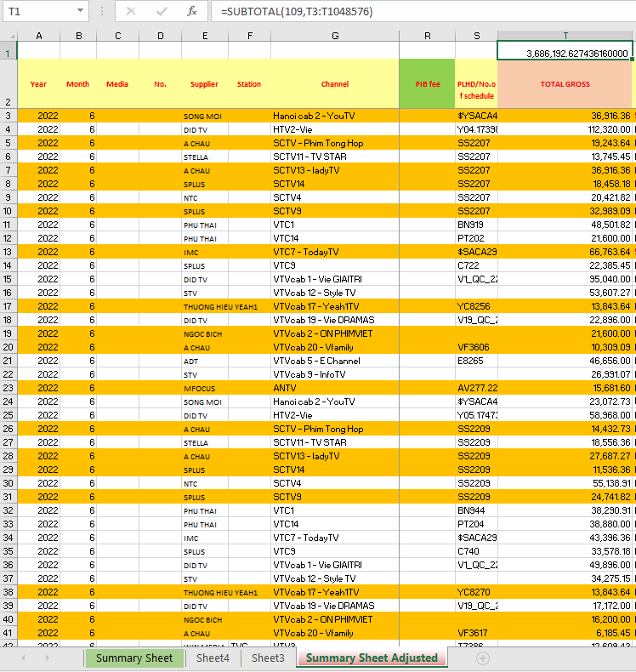
Task: Click the ANTV channel cell
Action: point(335,388)
